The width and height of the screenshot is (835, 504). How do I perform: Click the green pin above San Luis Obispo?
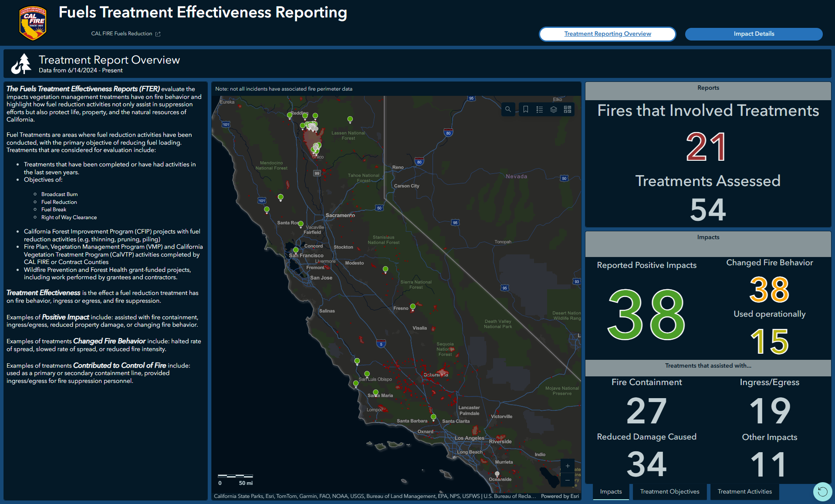(x=367, y=375)
